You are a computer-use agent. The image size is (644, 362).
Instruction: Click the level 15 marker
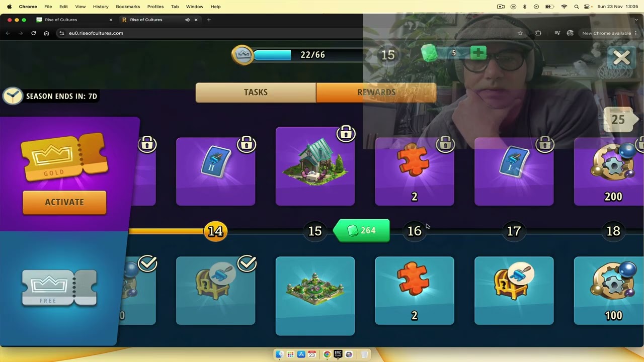(x=315, y=231)
